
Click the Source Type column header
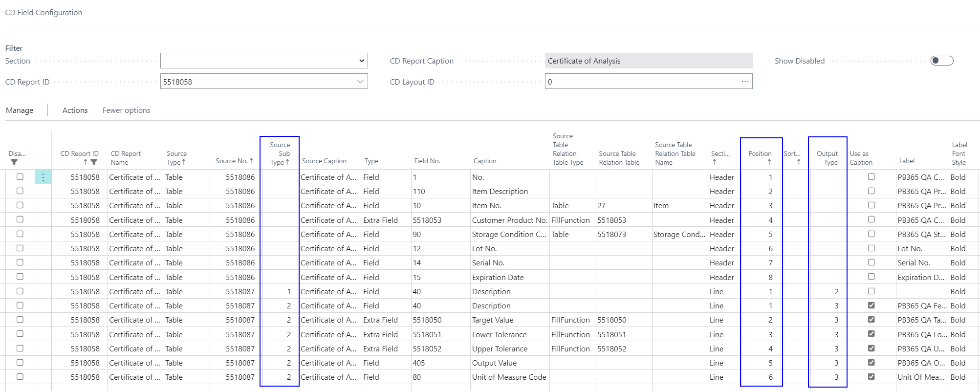click(x=176, y=158)
